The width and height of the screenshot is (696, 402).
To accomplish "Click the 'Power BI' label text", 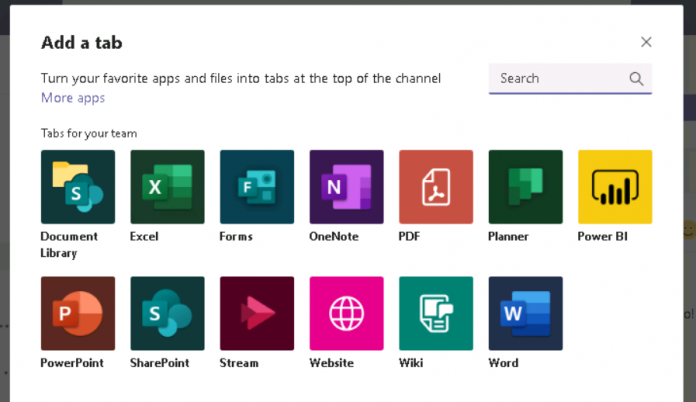I will (602, 236).
